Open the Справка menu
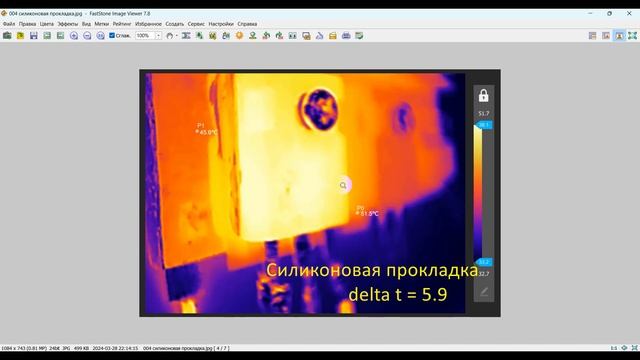 247,24
